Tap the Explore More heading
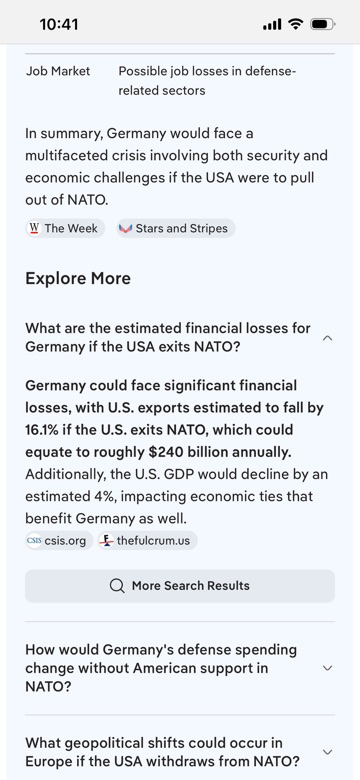Viewport: 360px width, 780px height. pos(78,278)
